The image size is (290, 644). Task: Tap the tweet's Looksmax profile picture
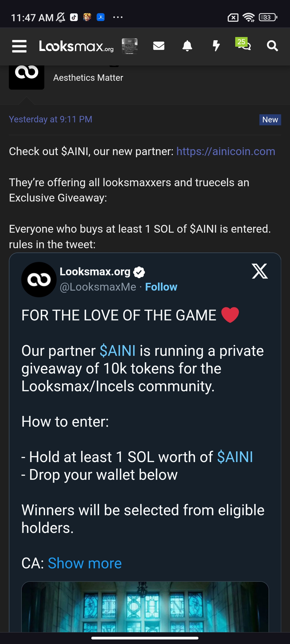click(x=39, y=279)
